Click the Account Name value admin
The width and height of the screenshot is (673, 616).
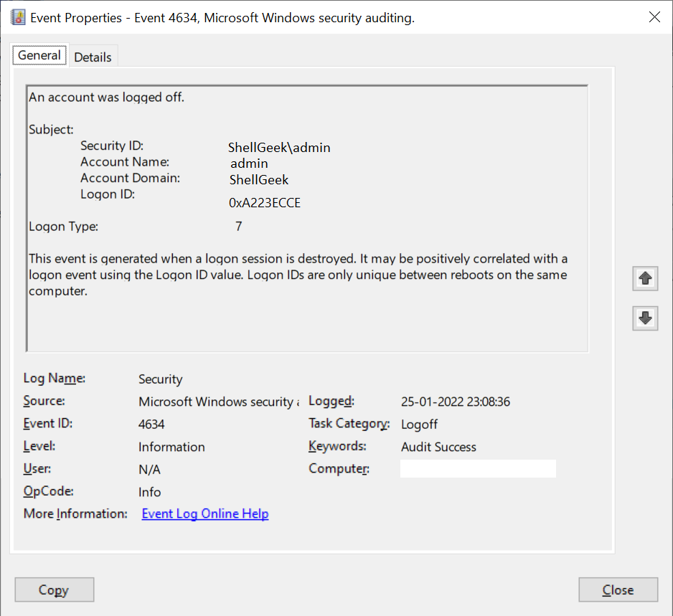249,163
